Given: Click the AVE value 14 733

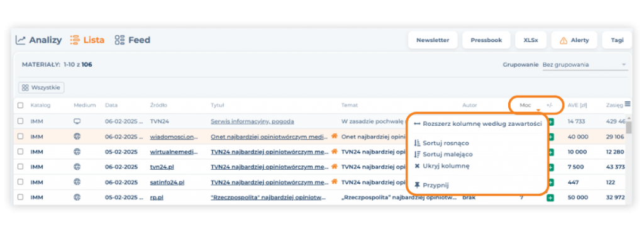Looking at the screenshot, I should tap(576, 121).
